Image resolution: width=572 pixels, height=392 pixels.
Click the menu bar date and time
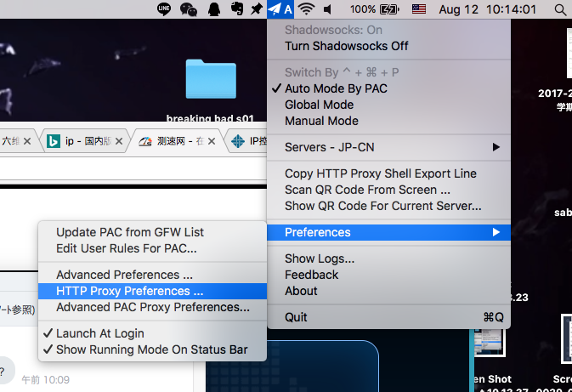(x=487, y=9)
